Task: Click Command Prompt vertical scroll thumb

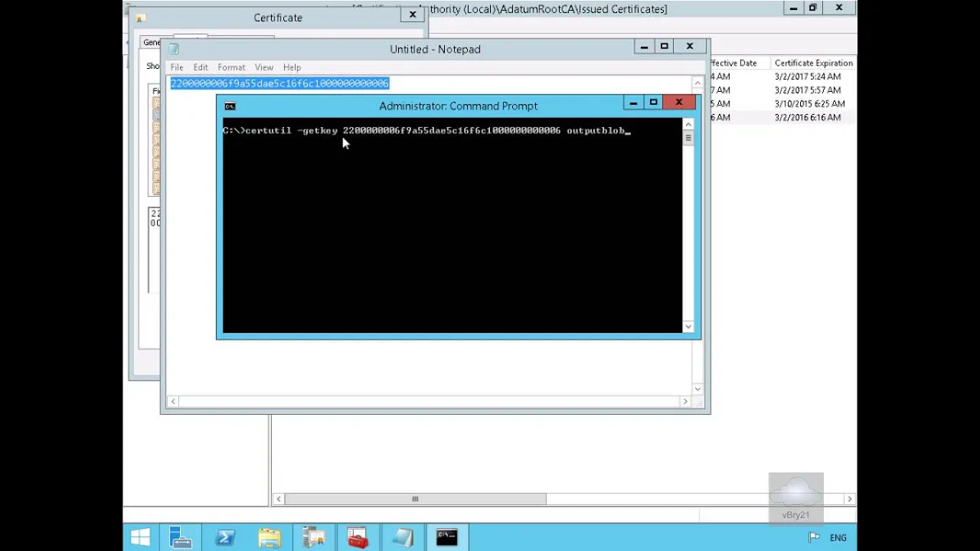Action: (x=688, y=138)
